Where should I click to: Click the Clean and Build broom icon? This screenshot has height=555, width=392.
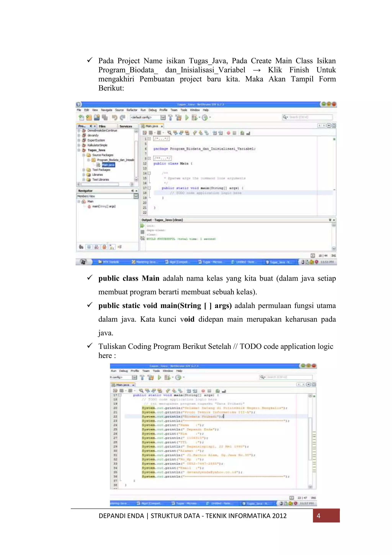179,117
